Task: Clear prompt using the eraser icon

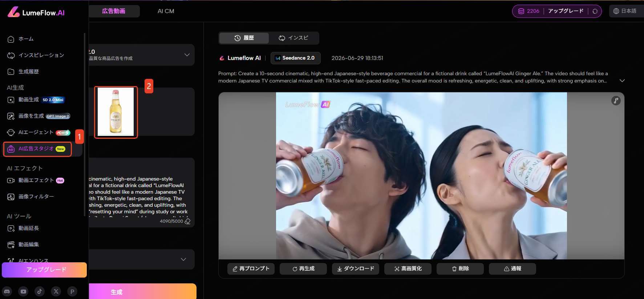Action: pos(187,221)
